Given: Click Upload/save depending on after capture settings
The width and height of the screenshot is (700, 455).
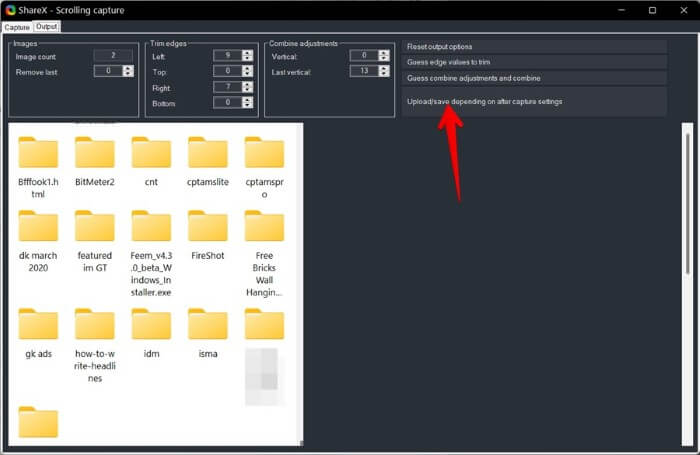Looking at the screenshot, I should tap(534, 102).
